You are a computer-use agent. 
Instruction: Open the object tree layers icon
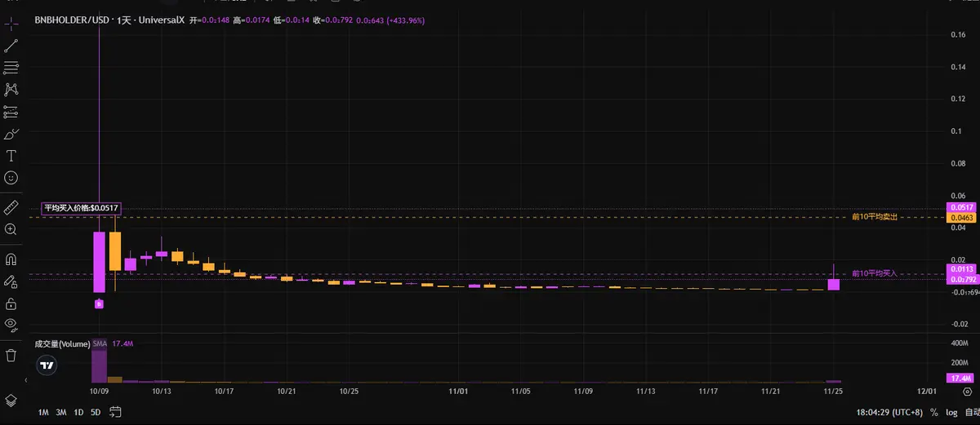coord(11,401)
